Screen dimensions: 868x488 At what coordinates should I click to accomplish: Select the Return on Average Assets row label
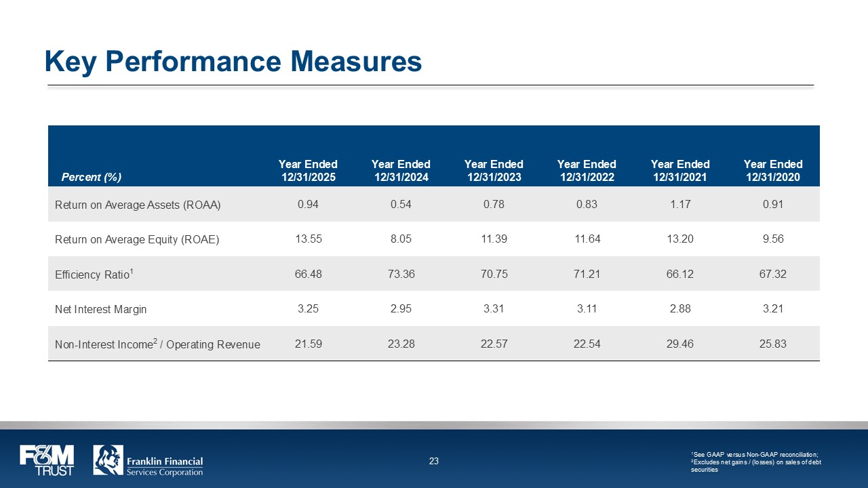click(x=138, y=204)
